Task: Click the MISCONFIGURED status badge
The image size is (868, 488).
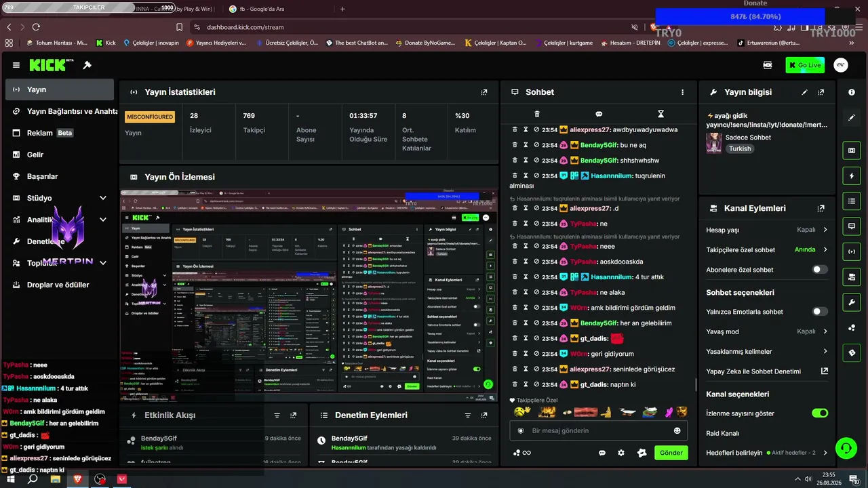Action: click(x=150, y=117)
